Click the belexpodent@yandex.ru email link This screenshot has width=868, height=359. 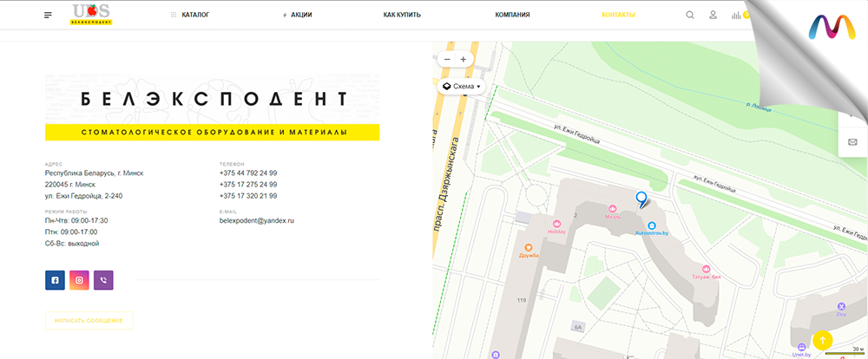[x=257, y=220]
